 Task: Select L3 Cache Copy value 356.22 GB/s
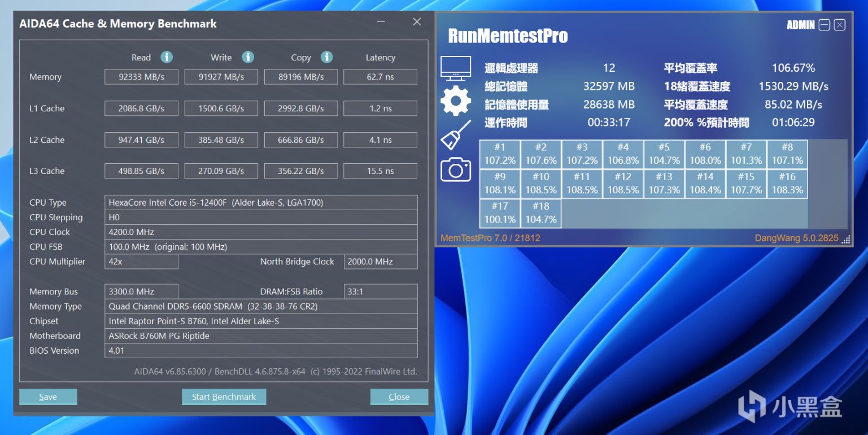(301, 171)
